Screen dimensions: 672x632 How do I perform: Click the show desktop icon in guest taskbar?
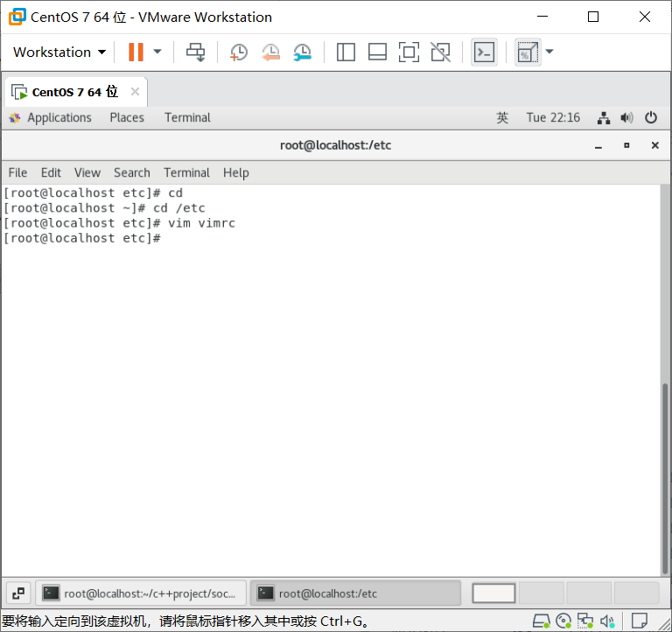tap(18, 593)
